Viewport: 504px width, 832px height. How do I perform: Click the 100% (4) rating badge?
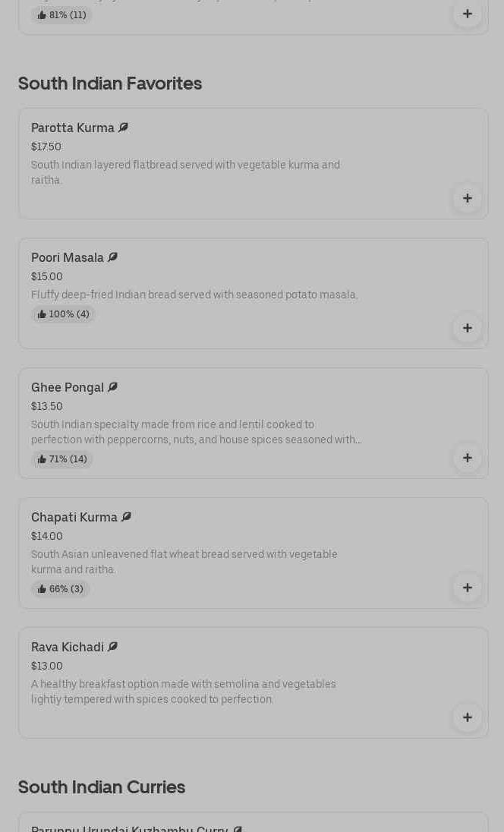[63, 314]
